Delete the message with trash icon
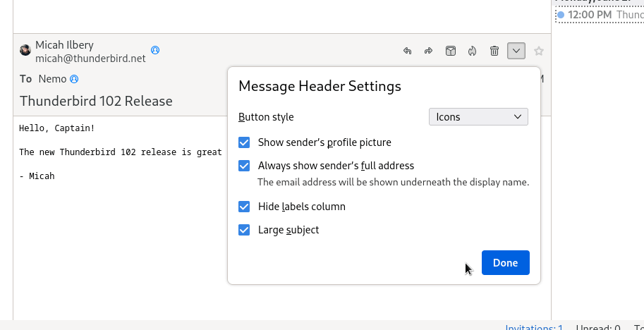Viewport: 644px width, 330px height. [494, 51]
